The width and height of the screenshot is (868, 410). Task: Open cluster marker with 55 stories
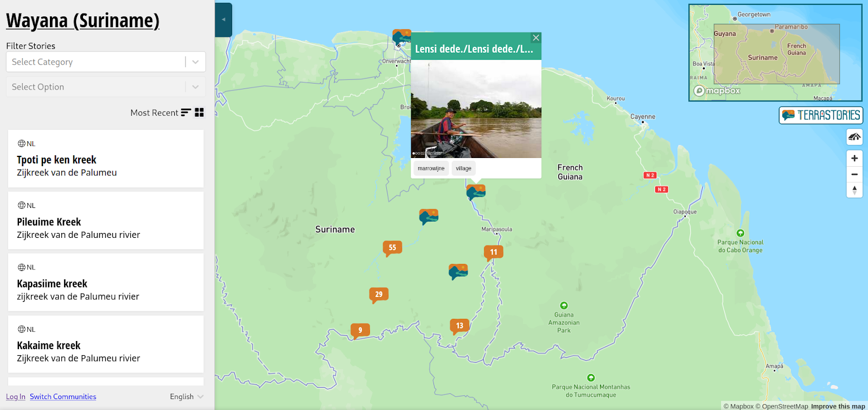click(392, 248)
